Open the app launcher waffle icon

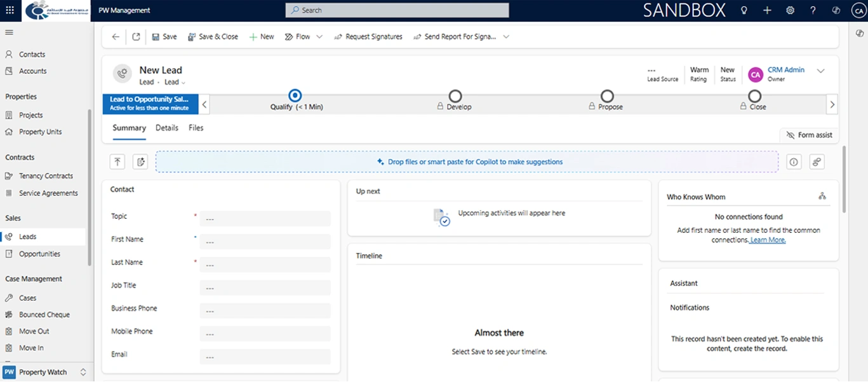pyautogui.click(x=10, y=10)
